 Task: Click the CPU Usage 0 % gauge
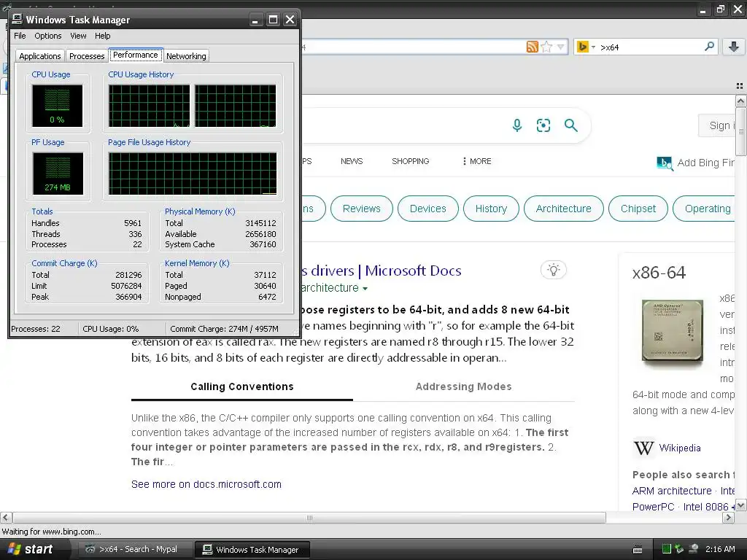click(x=57, y=106)
